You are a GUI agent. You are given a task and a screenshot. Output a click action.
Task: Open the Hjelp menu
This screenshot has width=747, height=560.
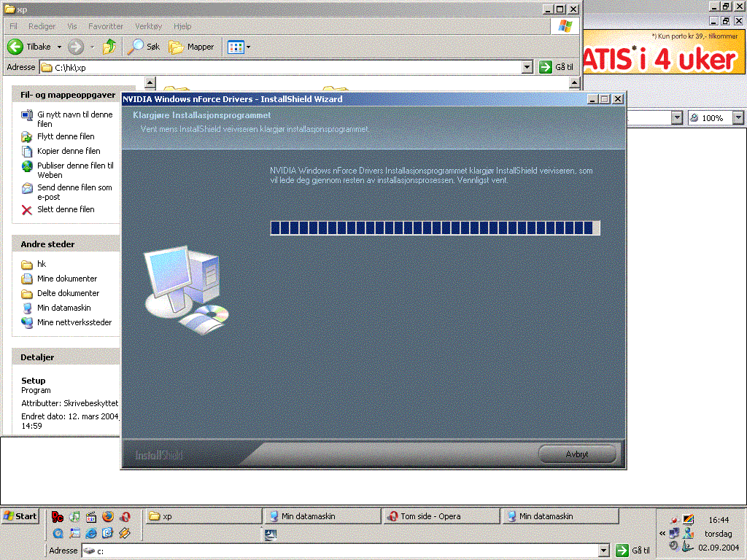[182, 26]
